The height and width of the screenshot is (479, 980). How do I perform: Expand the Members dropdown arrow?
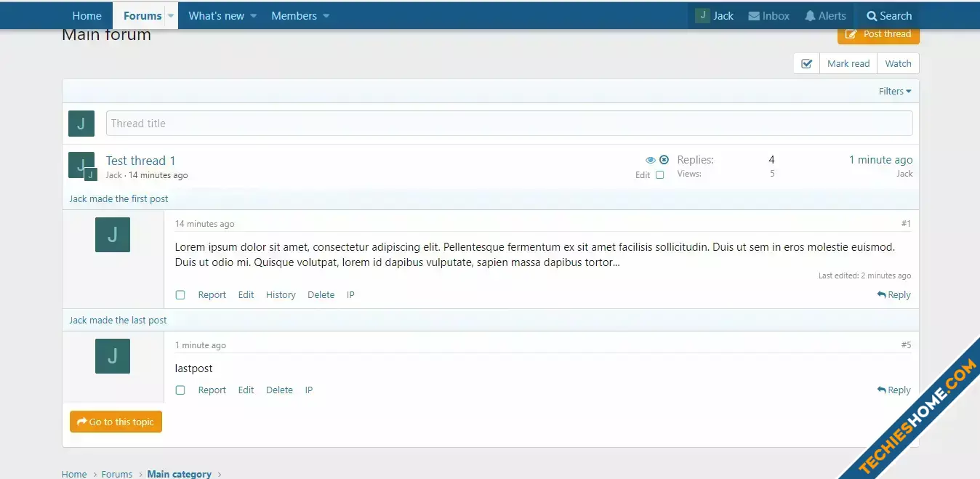[x=326, y=16]
